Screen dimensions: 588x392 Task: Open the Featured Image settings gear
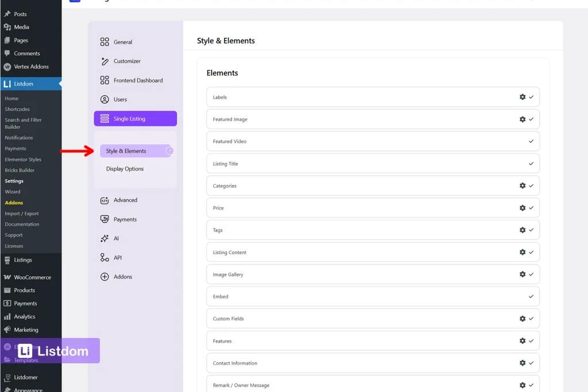point(523,119)
